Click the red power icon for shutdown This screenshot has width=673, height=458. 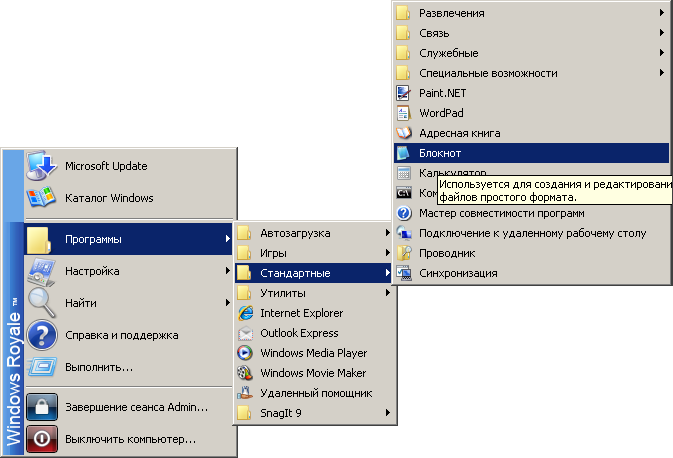42,439
